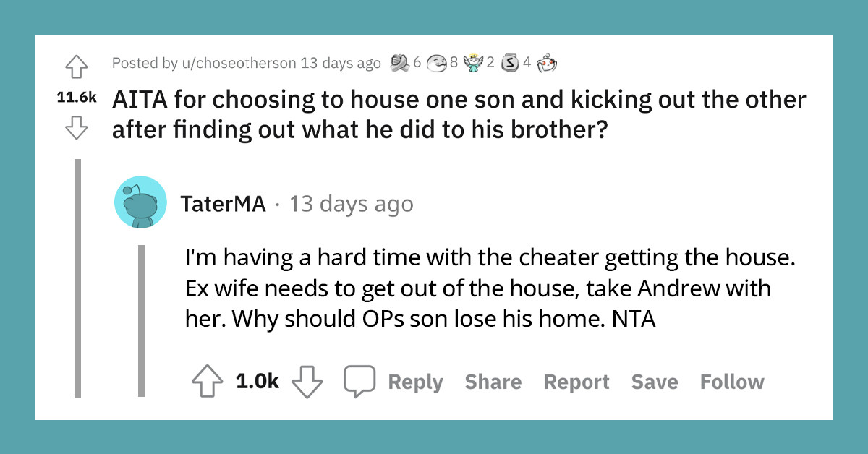Upvote TaterMA's comment
Image resolution: width=868 pixels, height=454 pixels.
(208, 380)
